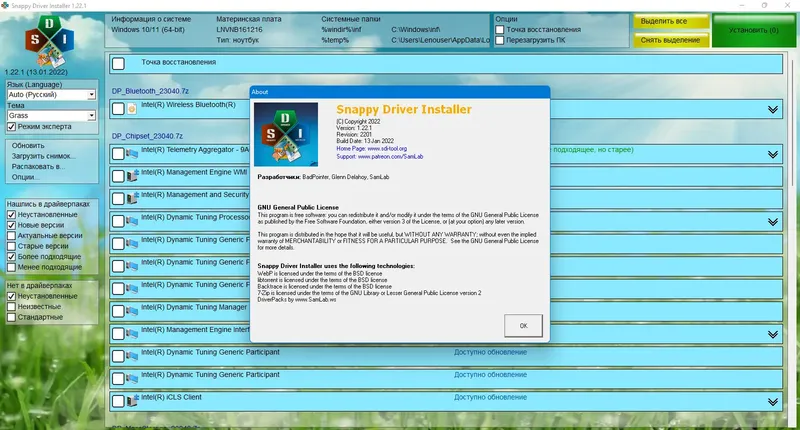
Task: Open 'Опции...' in the sidebar
Action: pos(25,177)
